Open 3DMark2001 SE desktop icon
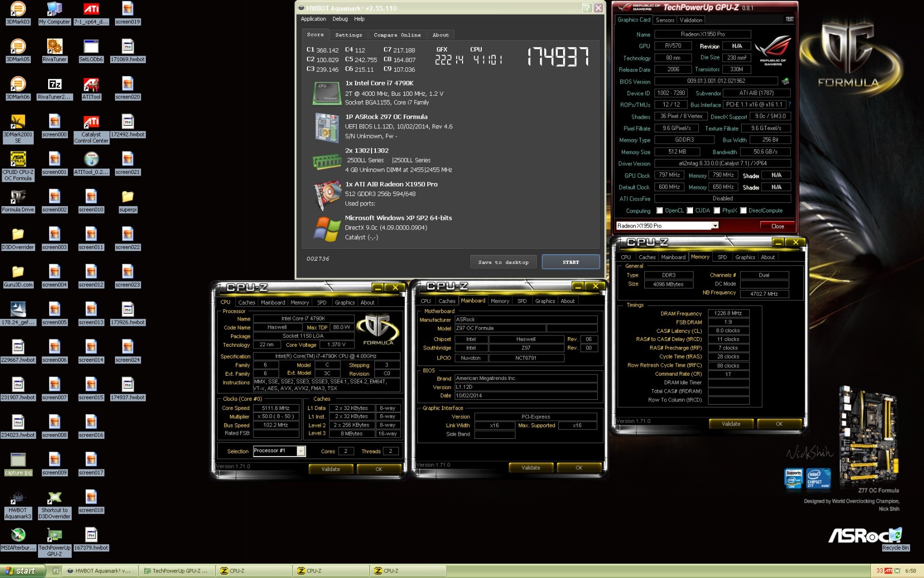 click(18, 128)
